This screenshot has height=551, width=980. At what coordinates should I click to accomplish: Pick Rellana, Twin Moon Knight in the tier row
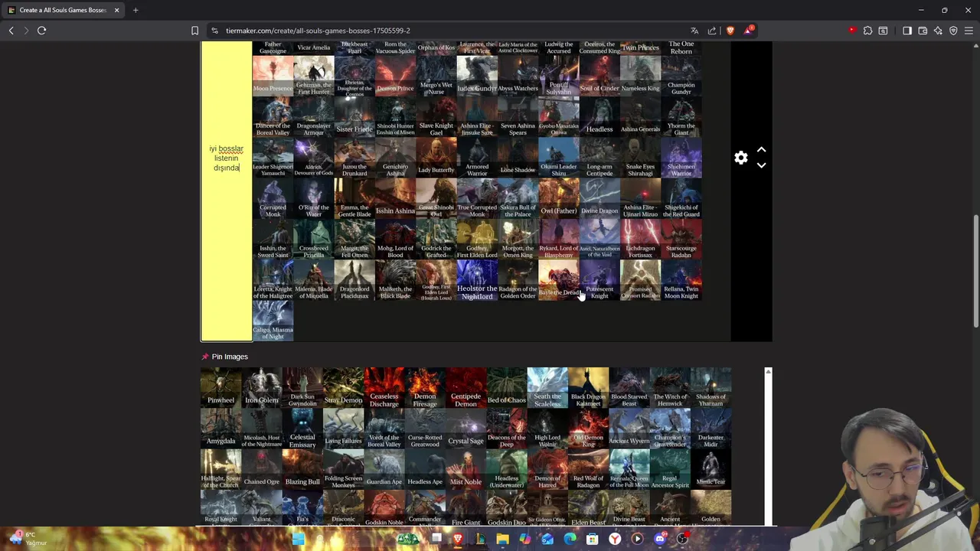tap(681, 280)
